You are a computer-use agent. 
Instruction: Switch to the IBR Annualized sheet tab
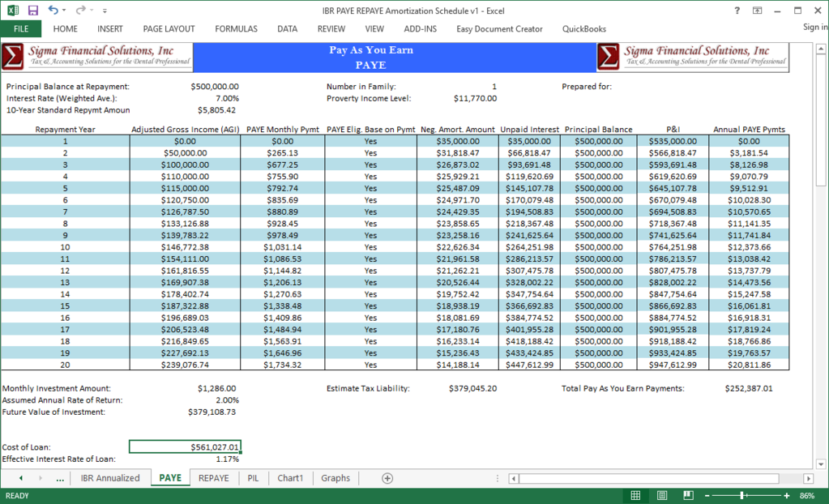pos(110,478)
